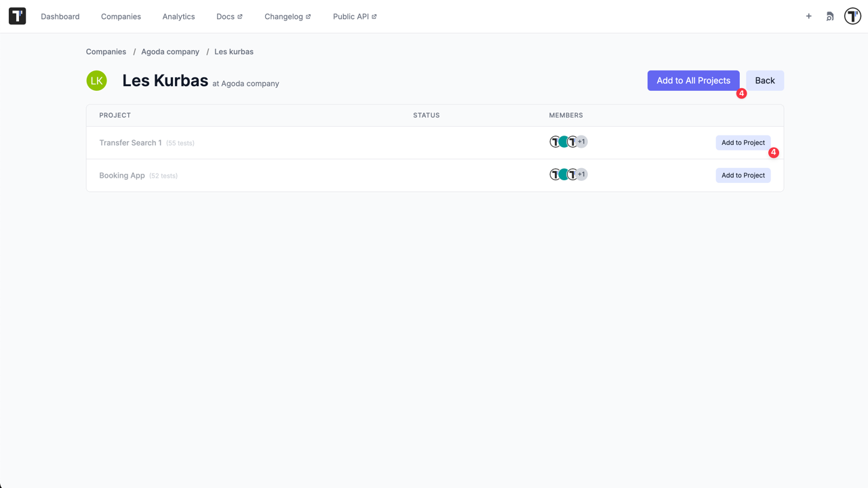Image resolution: width=868 pixels, height=488 pixels.
Task: Click the first member avatar in Booking App row
Action: (x=555, y=174)
